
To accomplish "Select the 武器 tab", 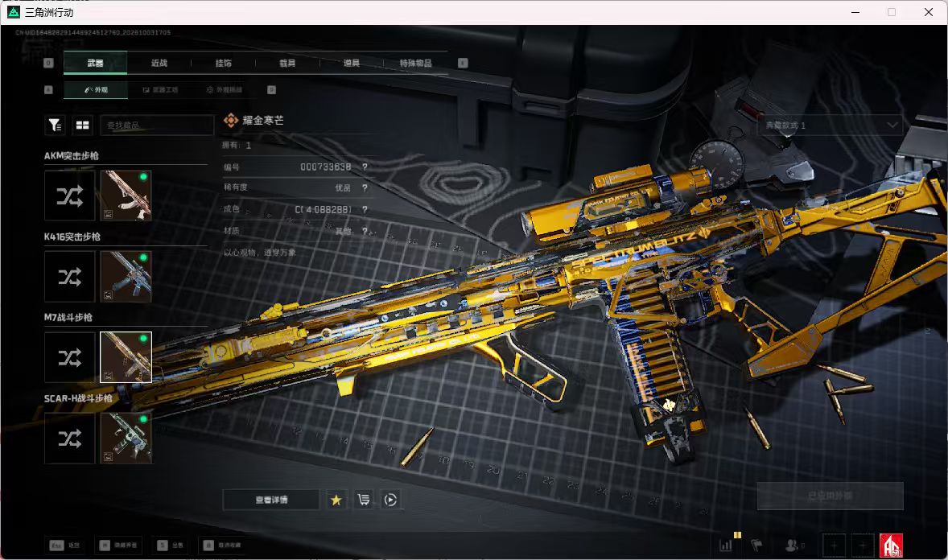I will (x=95, y=63).
